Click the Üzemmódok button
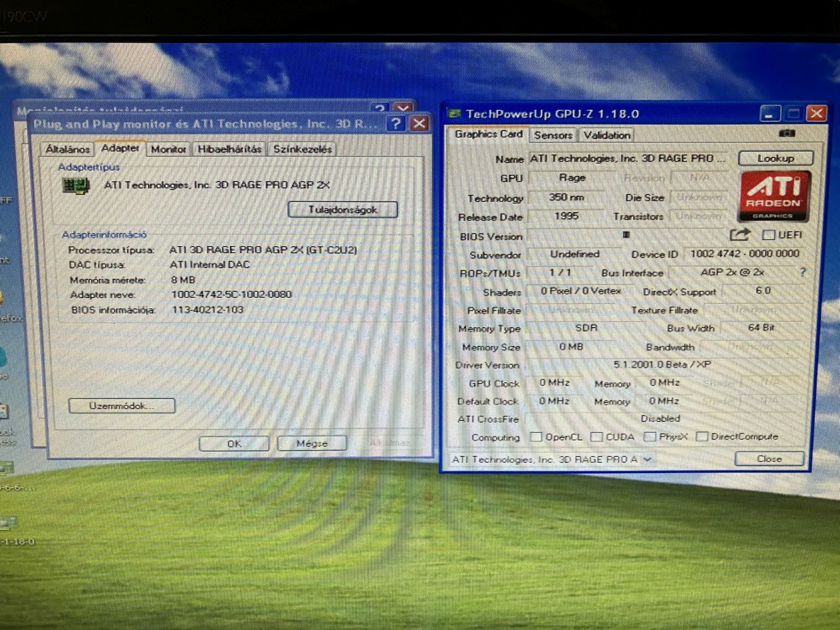Viewport: 840px width, 630px height. coord(121,406)
